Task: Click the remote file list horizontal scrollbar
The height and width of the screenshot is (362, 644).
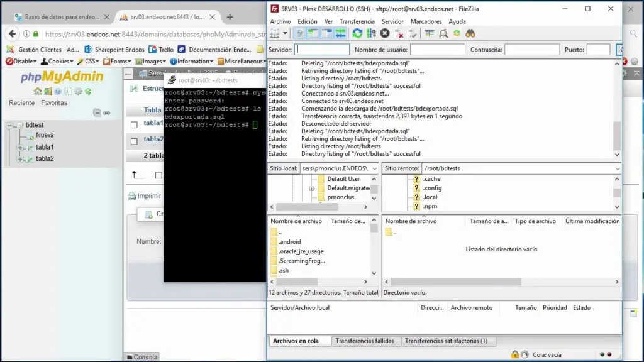Action: (456, 282)
